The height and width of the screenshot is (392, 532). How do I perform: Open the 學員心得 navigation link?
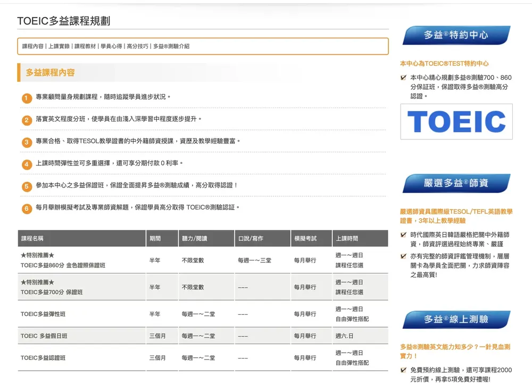111,46
